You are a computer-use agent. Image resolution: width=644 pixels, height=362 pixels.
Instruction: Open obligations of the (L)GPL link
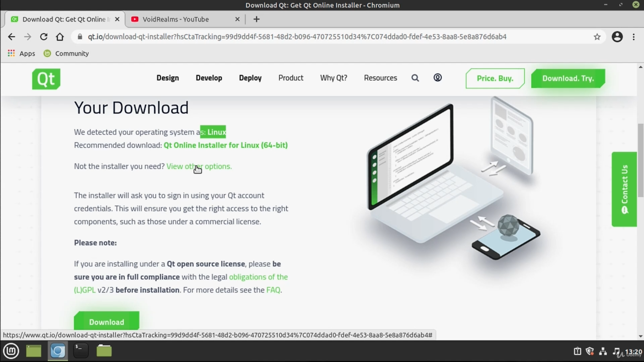click(x=181, y=283)
